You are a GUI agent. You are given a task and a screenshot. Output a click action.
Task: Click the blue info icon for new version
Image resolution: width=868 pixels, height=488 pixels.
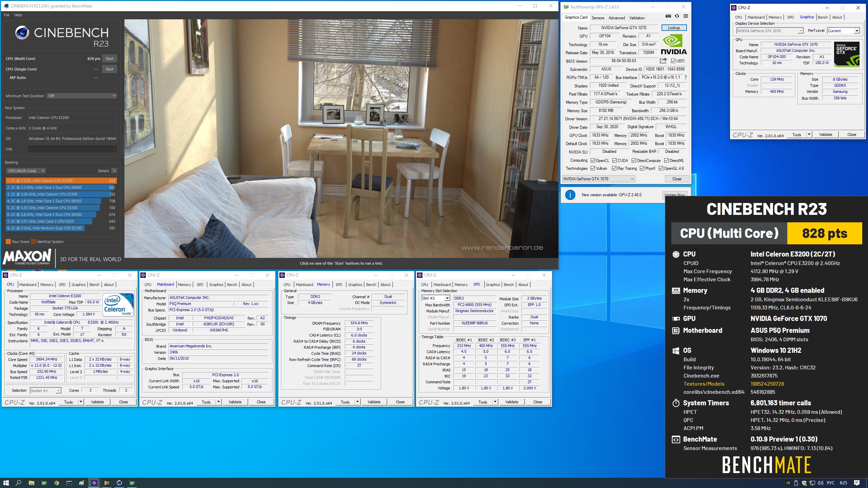pyautogui.click(x=570, y=195)
